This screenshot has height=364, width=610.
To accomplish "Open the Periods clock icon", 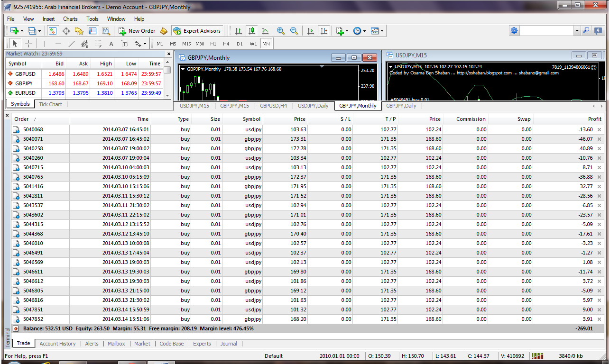I will click(357, 31).
